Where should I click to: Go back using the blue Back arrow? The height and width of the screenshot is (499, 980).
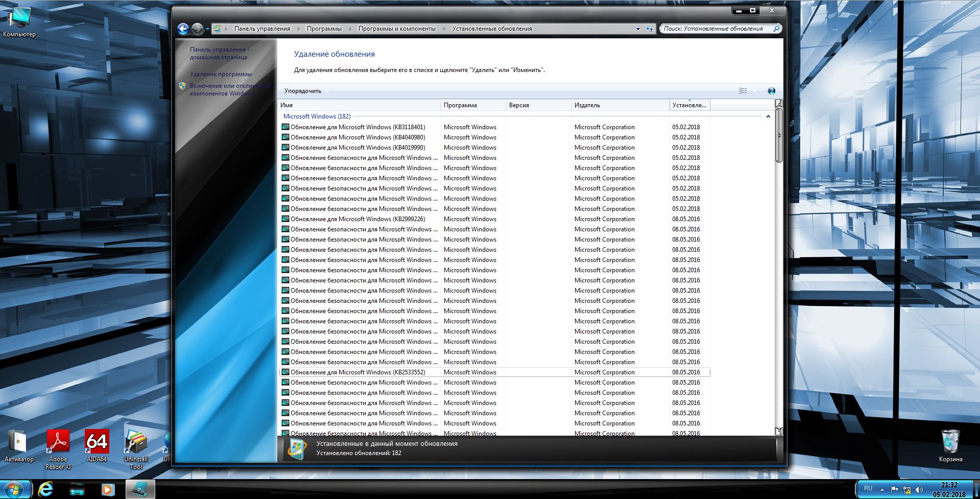(x=183, y=29)
